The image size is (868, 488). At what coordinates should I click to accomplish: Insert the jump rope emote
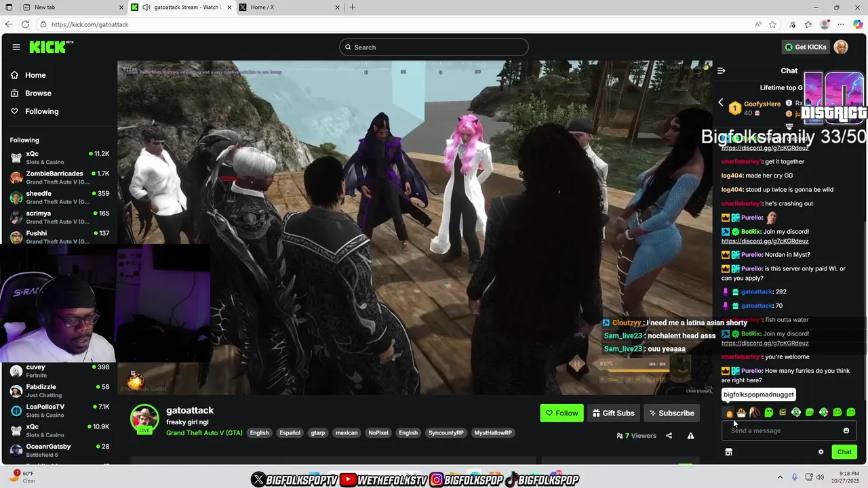coord(755,412)
